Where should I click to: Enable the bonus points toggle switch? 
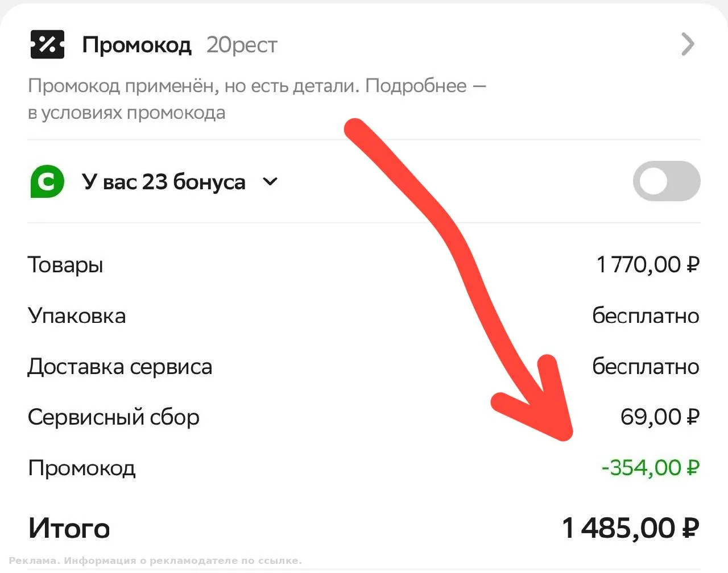[x=667, y=181]
